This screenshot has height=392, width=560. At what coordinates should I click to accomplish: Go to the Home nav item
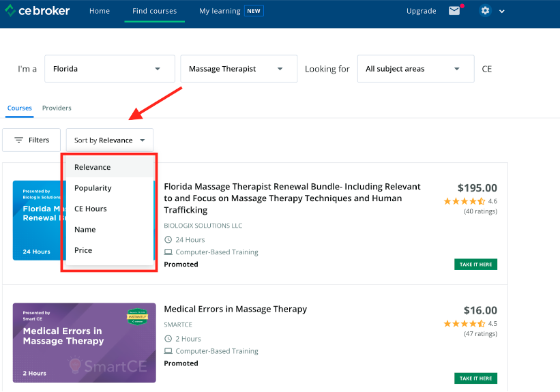pyautogui.click(x=100, y=11)
